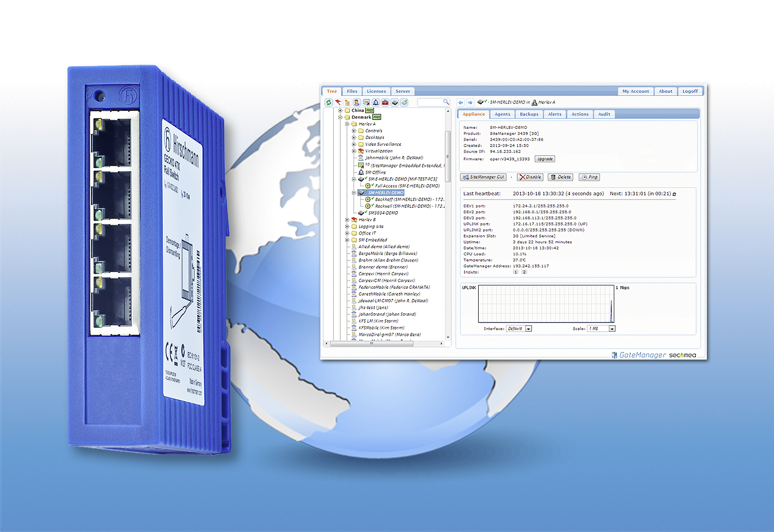Image resolution: width=774 pixels, height=532 pixels.
Task: Click the forward arrow navigation icon
Action: [470, 102]
